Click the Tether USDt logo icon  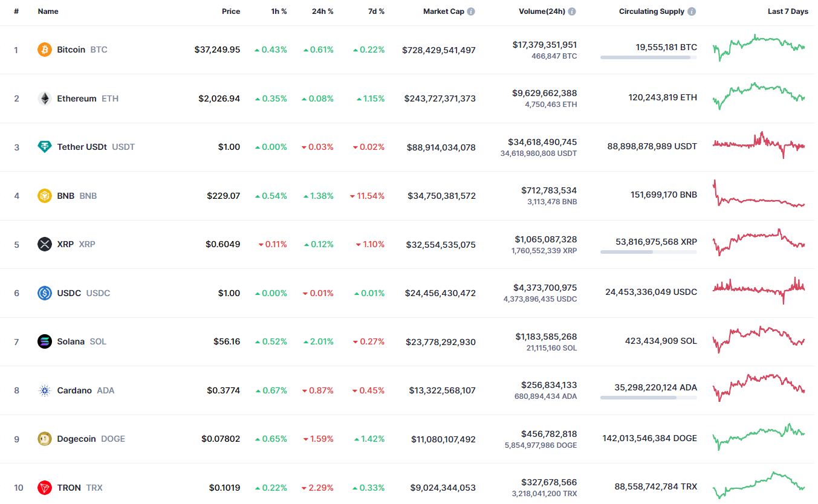point(45,147)
